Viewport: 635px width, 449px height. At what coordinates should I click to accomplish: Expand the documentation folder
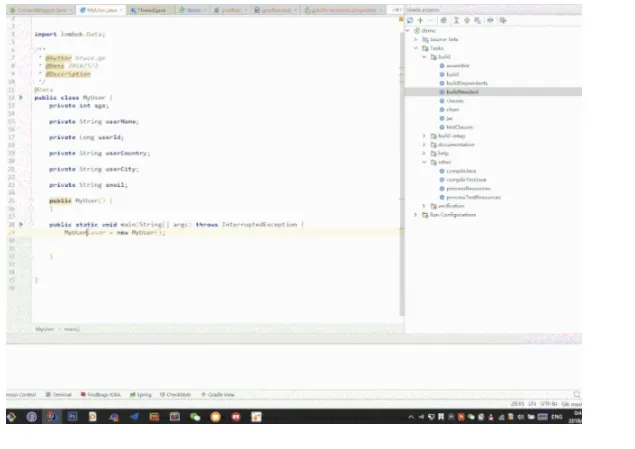(x=424, y=145)
